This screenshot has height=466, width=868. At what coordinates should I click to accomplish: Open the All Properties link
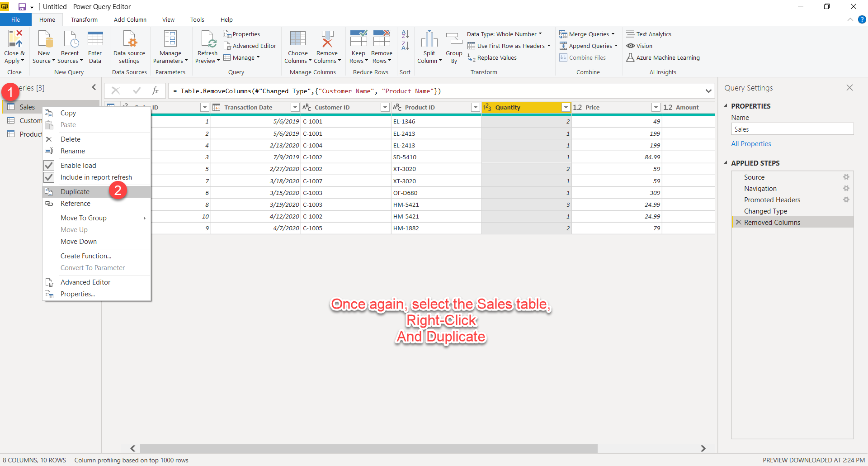tap(751, 144)
